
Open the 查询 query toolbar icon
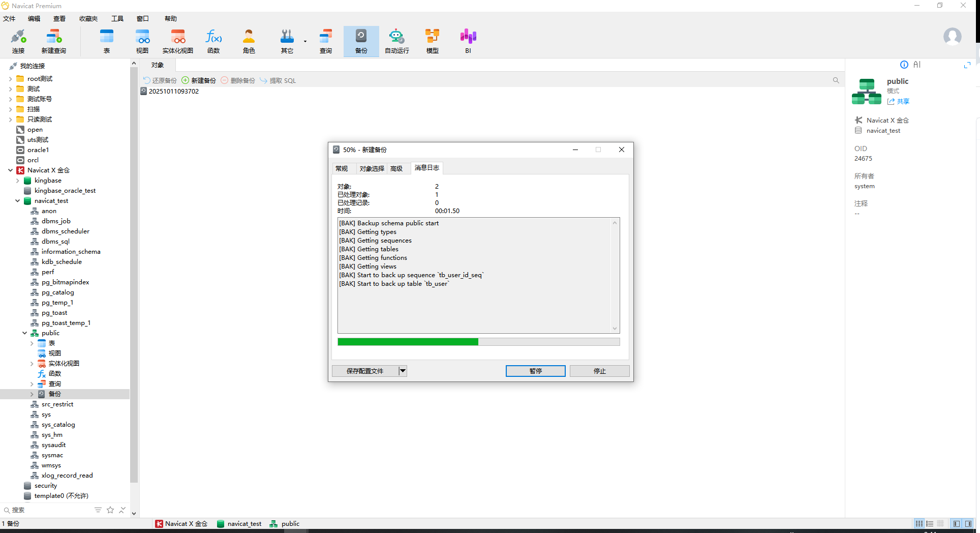(x=326, y=41)
